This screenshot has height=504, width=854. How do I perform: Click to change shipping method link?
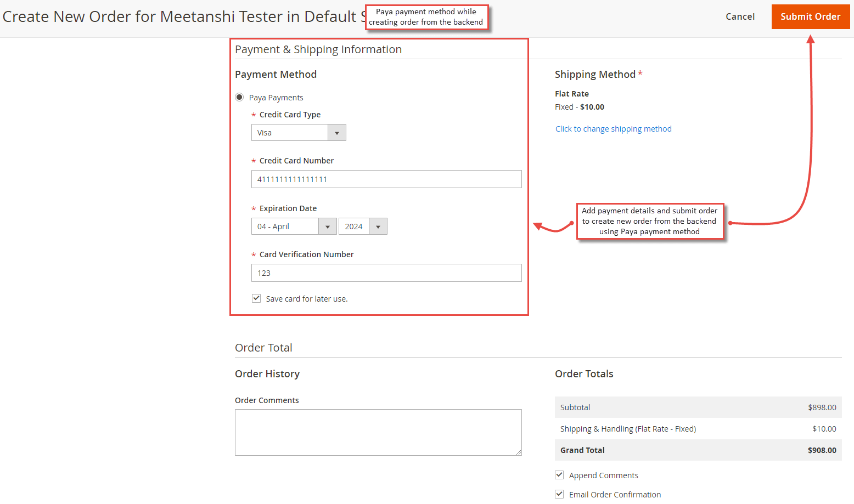(613, 129)
